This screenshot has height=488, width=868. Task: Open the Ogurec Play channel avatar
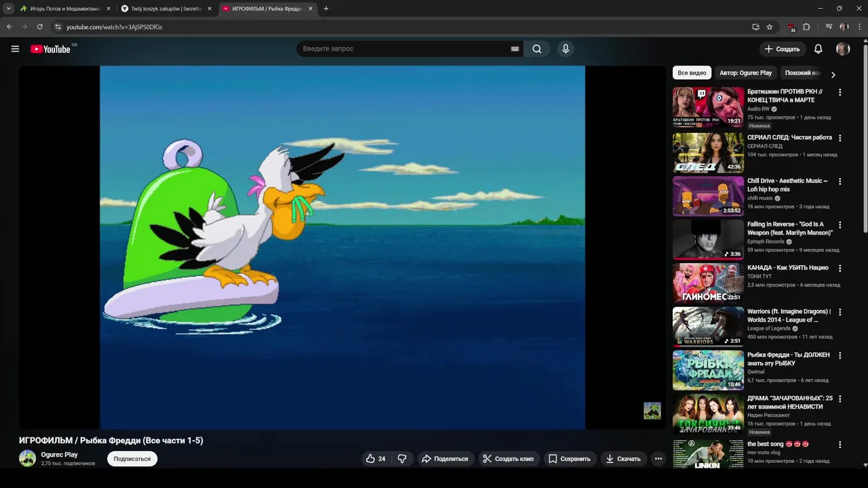click(27, 458)
